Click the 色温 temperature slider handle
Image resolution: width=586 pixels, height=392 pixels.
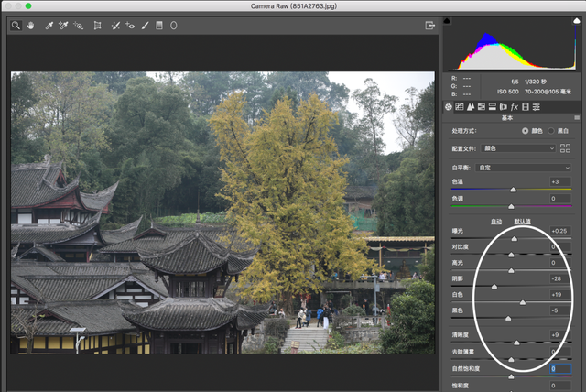[513, 190]
